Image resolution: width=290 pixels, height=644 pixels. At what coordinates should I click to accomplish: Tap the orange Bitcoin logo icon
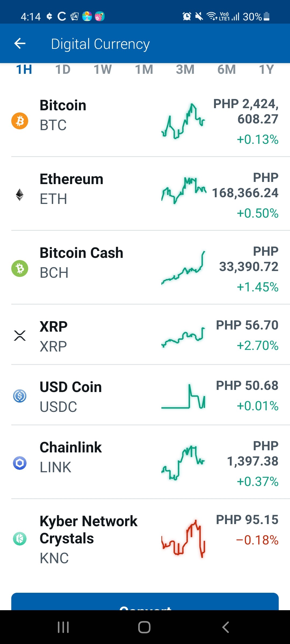coord(20,121)
